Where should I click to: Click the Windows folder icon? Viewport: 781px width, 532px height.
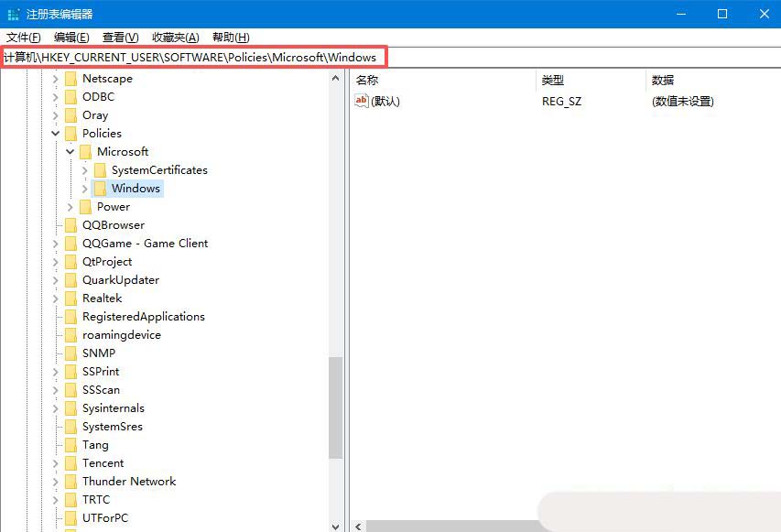click(x=100, y=189)
